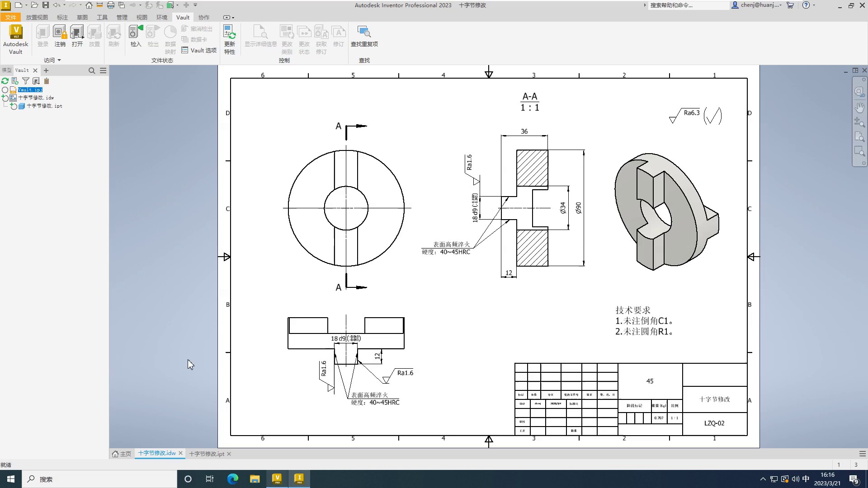The image size is (868, 488).
Task: Open the ribbon display options dropdown
Action: (x=229, y=17)
